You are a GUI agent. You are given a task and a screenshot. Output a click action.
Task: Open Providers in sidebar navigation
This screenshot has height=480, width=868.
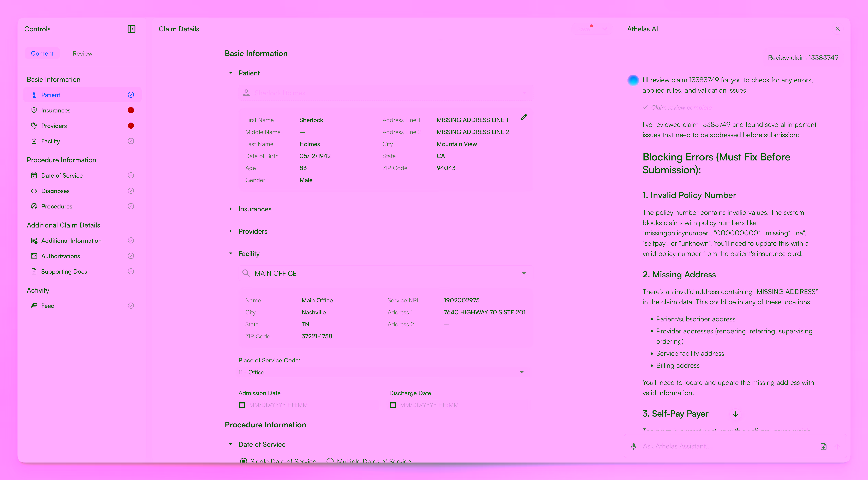[x=54, y=126]
